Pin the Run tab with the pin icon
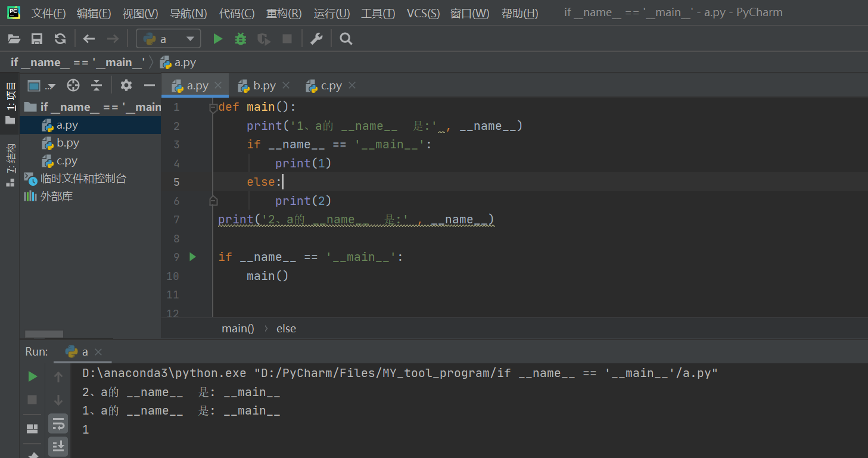Viewport: 868px width, 458px height. coord(33,454)
